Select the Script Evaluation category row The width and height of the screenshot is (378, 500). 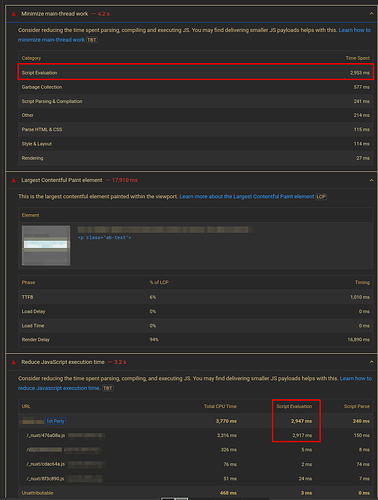pos(196,73)
